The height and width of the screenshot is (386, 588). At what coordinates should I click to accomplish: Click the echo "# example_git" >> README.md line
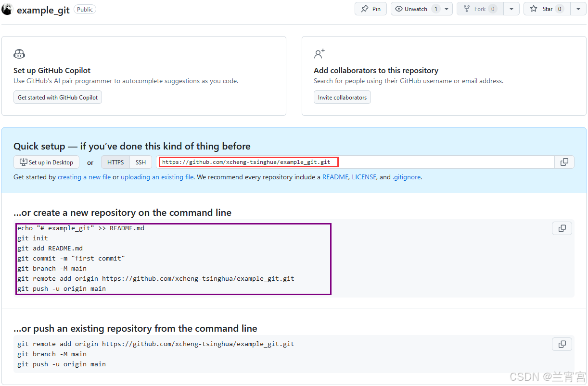[x=81, y=228]
